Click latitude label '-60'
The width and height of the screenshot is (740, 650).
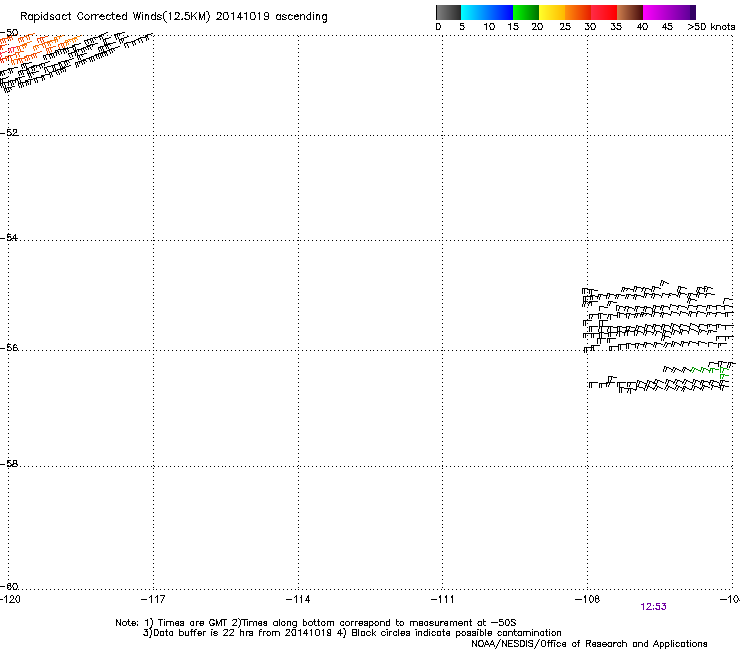point(9,586)
